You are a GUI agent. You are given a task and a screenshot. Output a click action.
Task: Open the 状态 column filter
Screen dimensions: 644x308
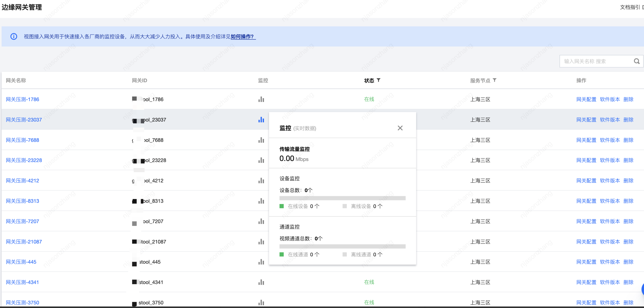point(378,80)
